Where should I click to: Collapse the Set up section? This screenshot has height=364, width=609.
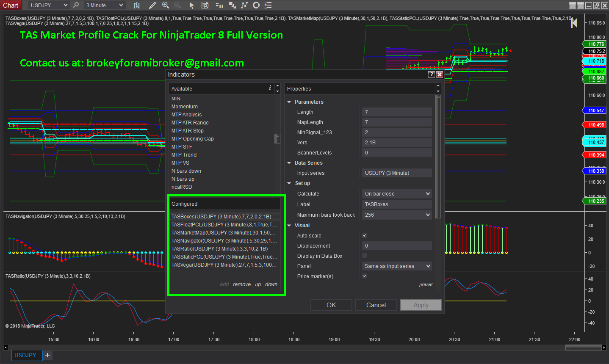click(x=289, y=183)
